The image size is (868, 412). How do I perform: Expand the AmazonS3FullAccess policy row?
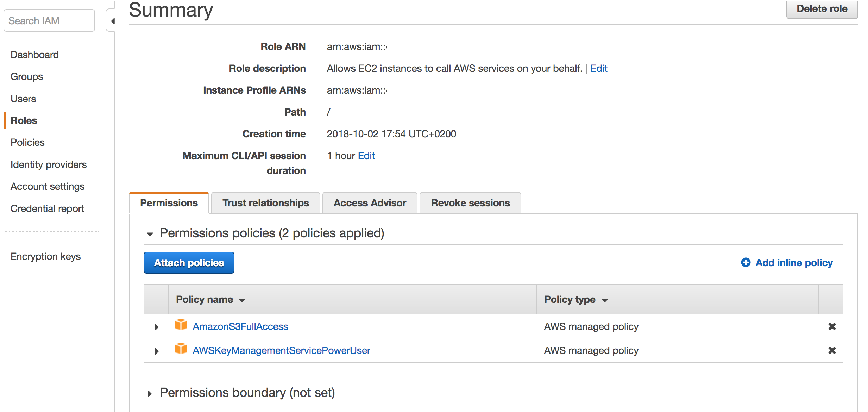[x=157, y=327]
